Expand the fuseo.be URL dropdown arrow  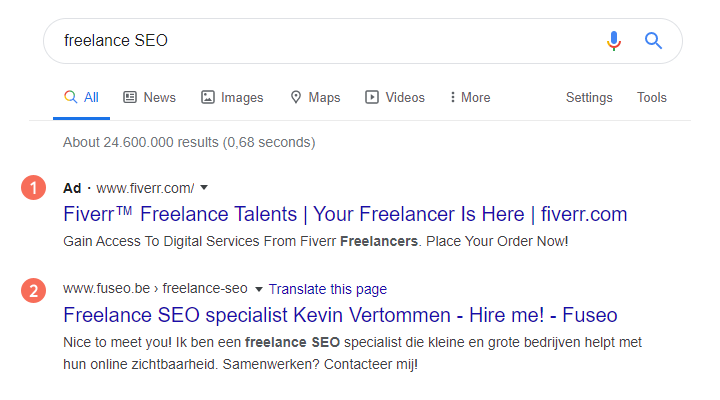tap(259, 289)
